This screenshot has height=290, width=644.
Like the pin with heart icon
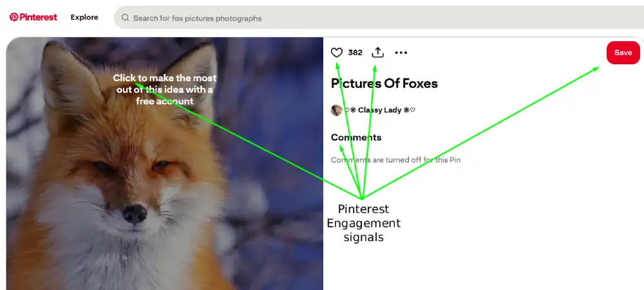pyautogui.click(x=337, y=53)
